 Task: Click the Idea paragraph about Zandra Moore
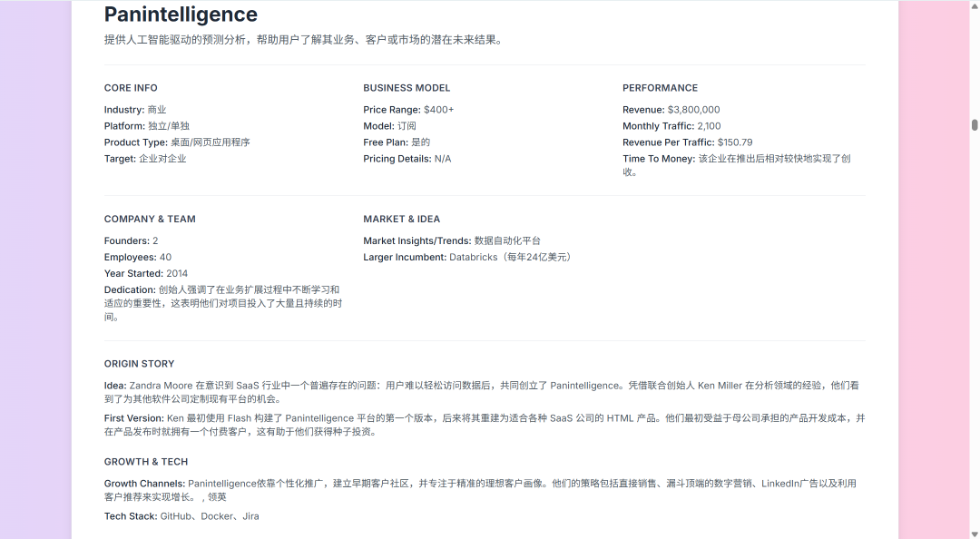point(482,392)
